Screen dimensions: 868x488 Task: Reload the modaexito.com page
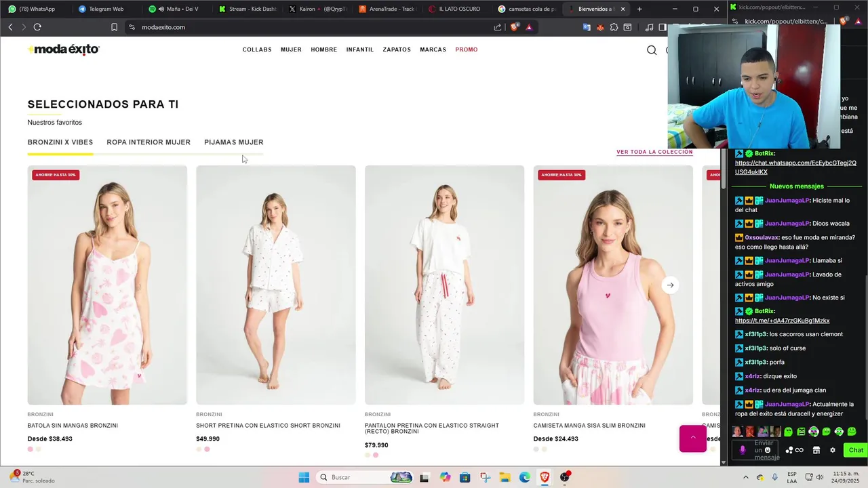37,27
